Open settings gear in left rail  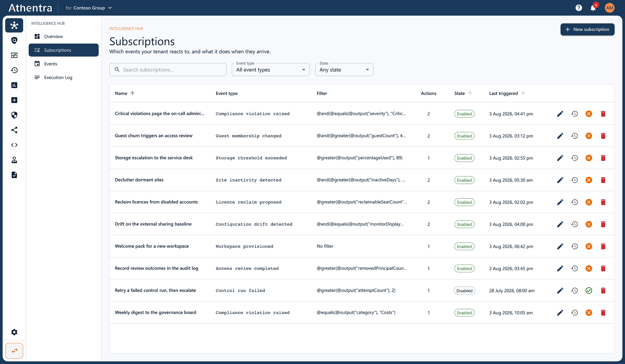[14, 332]
